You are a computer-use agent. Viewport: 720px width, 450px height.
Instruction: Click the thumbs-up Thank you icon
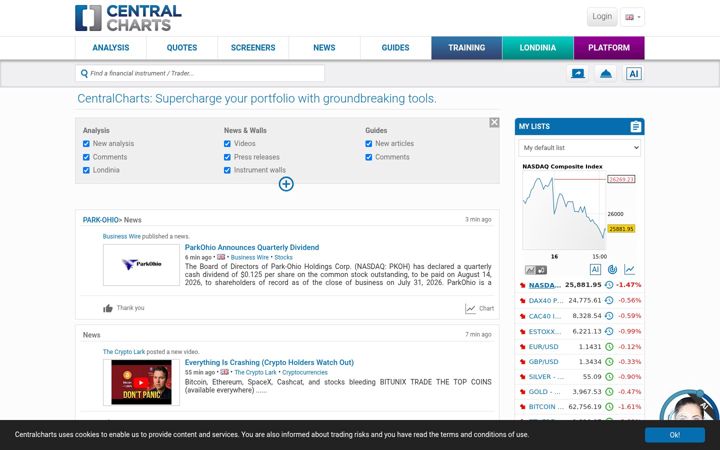pos(108,308)
